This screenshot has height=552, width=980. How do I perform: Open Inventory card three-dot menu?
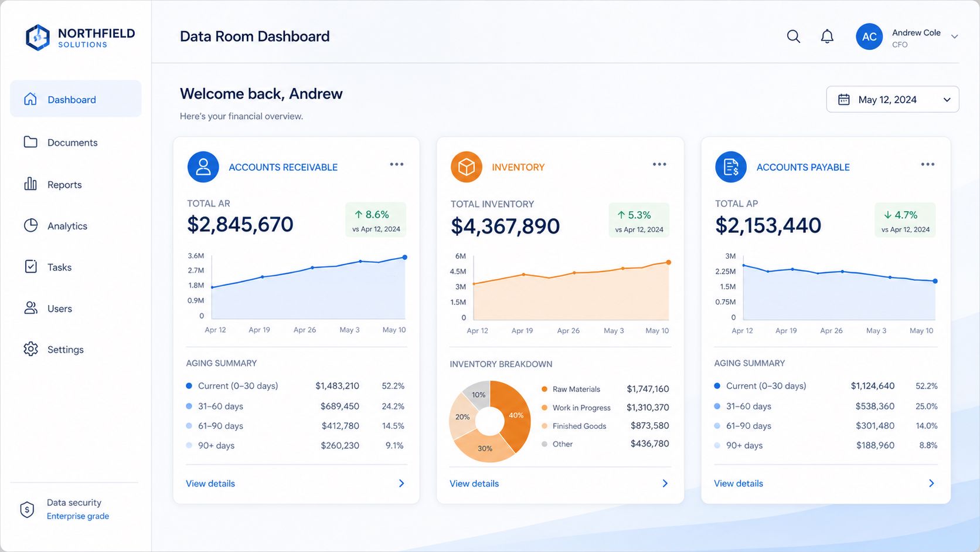659,164
